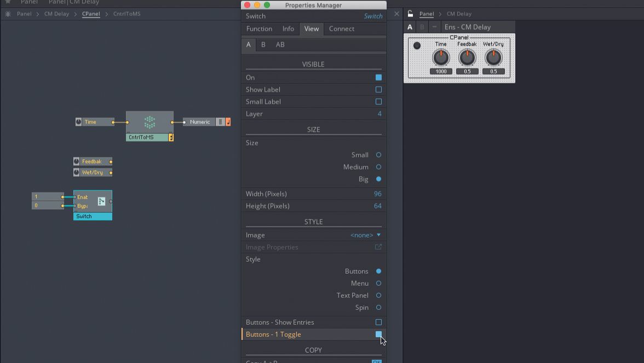Open the Image dropdown set to <none>
This screenshot has width=644, height=363.
point(364,235)
